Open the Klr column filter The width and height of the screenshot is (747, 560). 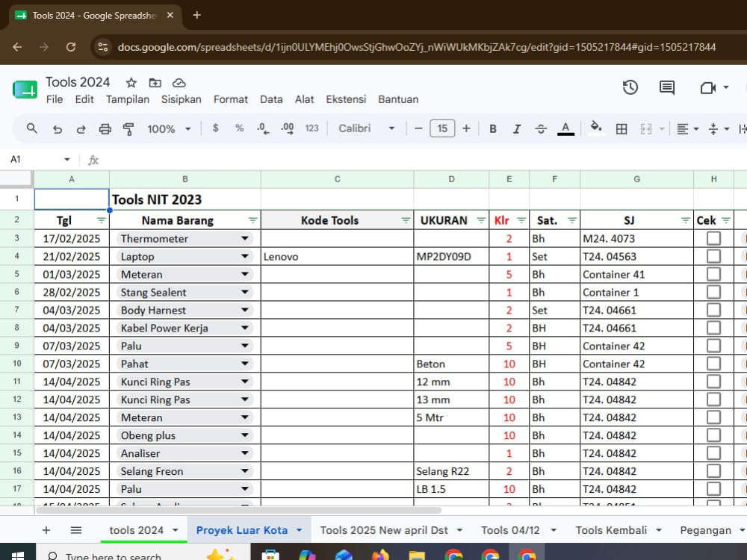[x=521, y=220]
